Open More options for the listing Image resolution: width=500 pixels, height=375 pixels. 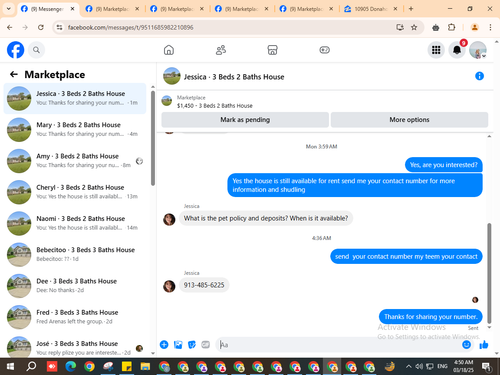click(x=409, y=120)
